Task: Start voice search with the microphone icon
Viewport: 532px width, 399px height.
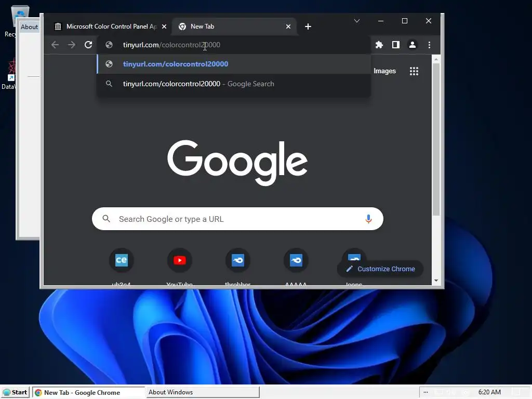Action: tap(368, 219)
